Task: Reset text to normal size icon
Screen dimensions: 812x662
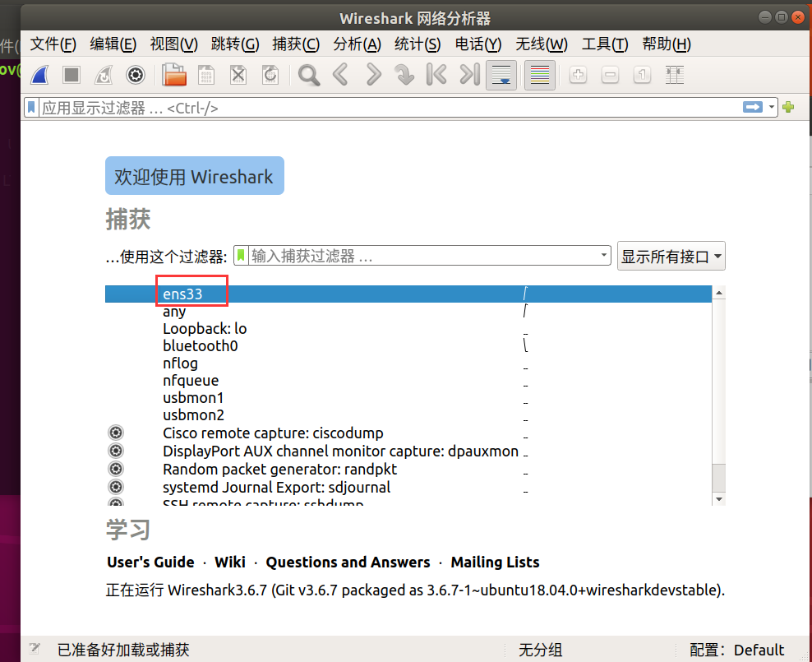Action: coord(642,75)
